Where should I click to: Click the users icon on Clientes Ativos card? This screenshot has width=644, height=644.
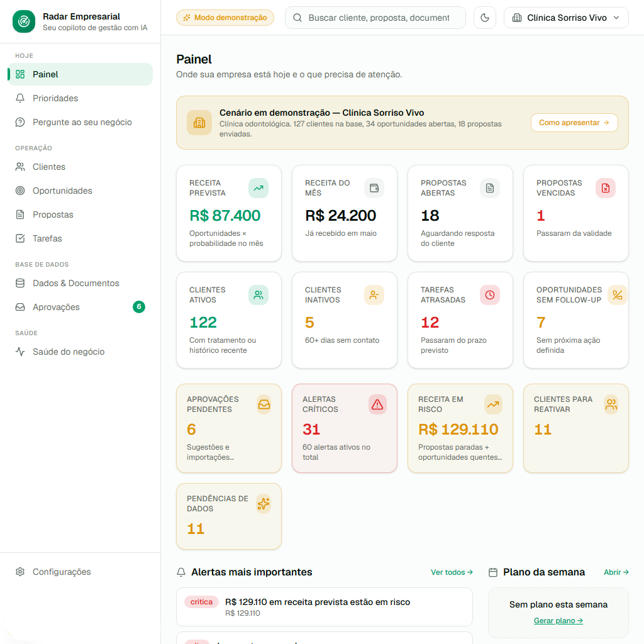[x=258, y=295]
